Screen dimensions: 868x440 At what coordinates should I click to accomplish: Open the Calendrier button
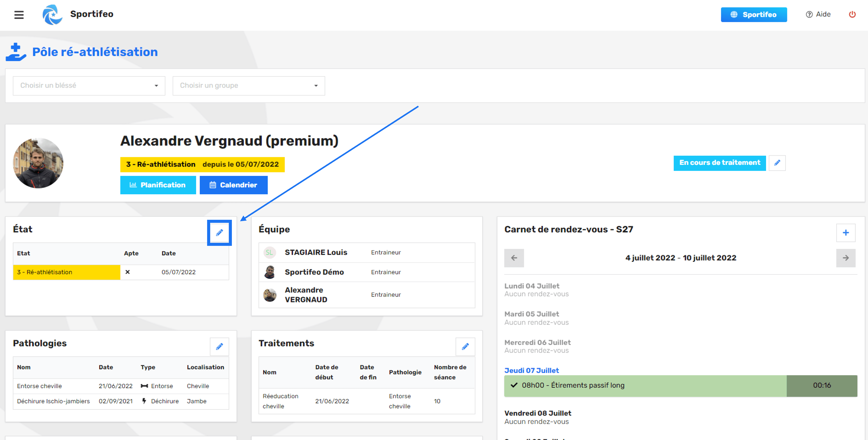coord(234,185)
